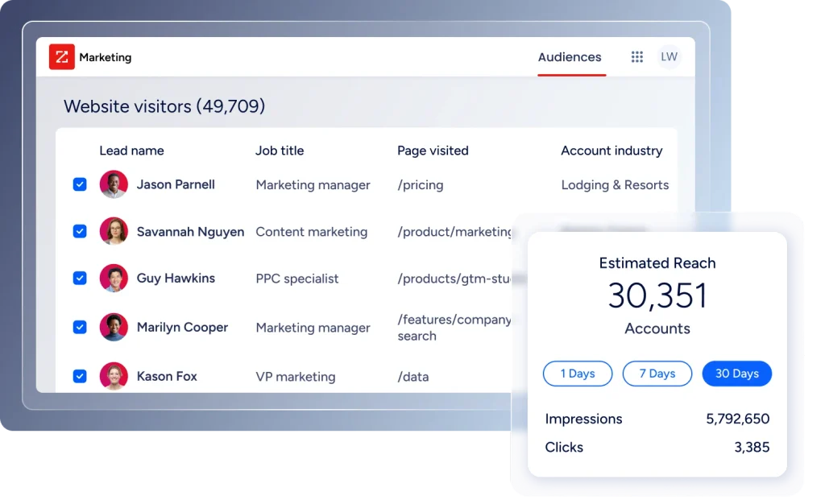
Task: Select the 30 Days reach period
Action: [737, 374]
